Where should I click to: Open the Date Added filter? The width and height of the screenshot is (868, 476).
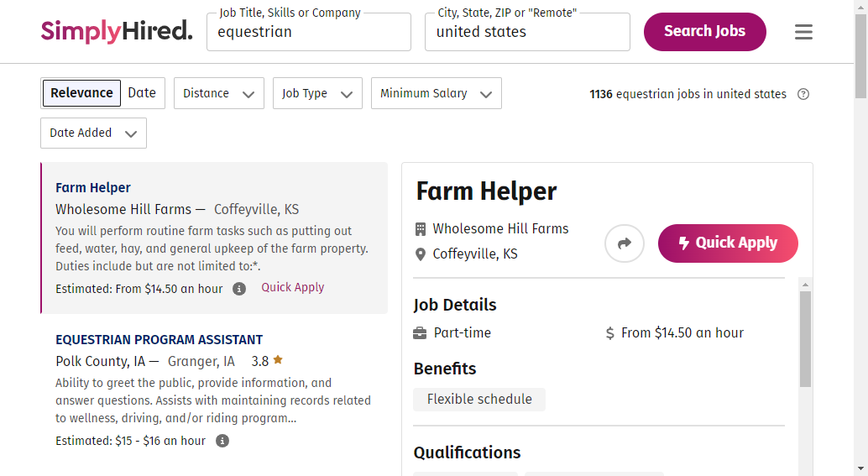point(93,133)
